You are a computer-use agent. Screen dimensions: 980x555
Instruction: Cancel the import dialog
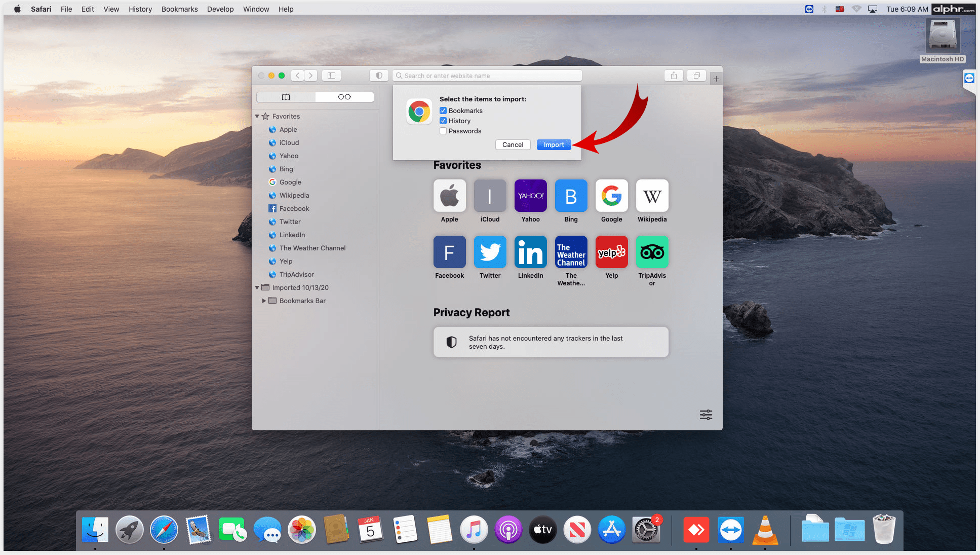point(513,145)
